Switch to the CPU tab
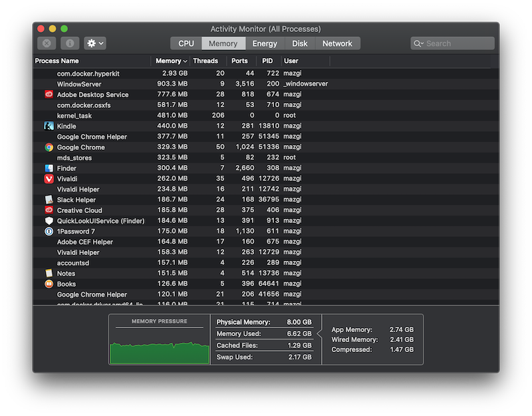The height and width of the screenshot is (416, 532). [x=186, y=43]
